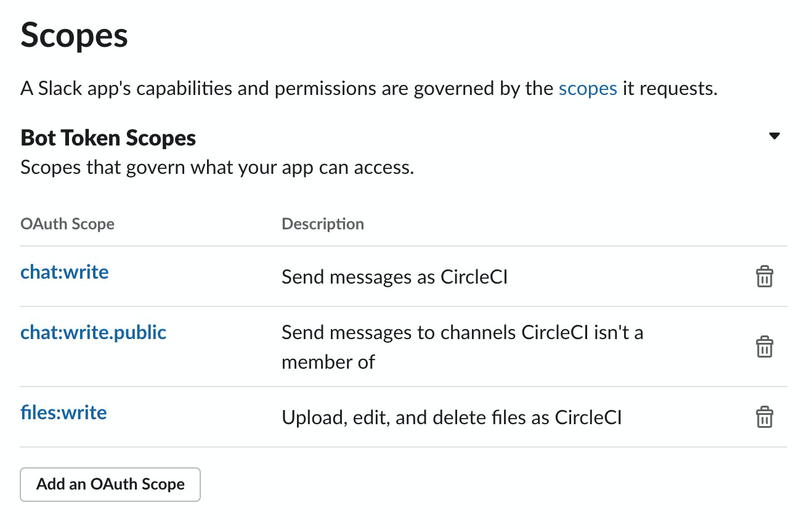The image size is (812, 529).
Task: Click the trash icon for files:write
Action: pyautogui.click(x=764, y=417)
